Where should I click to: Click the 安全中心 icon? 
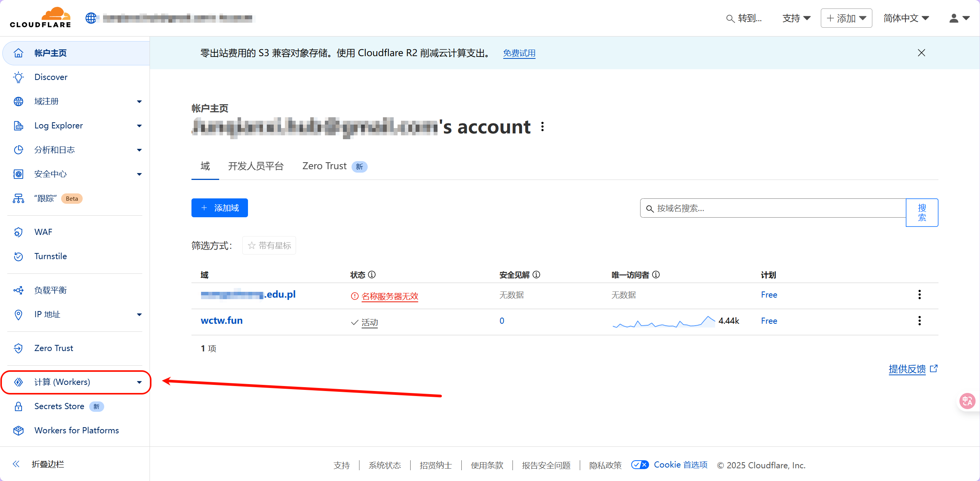click(18, 174)
